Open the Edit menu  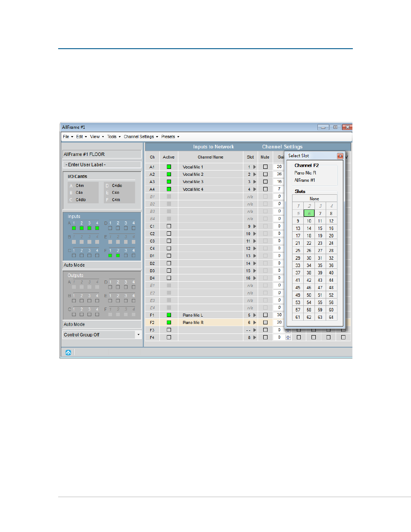(81, 137)
